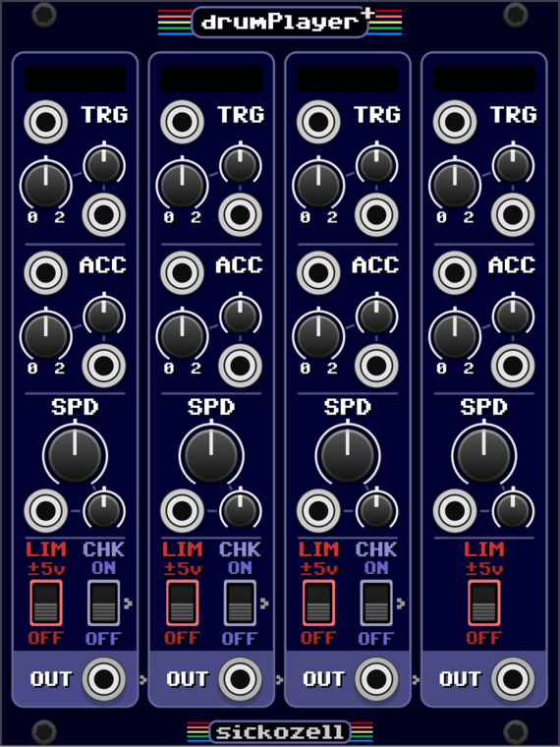Open the sample display of channel 4
Image resolution: width=560 pixels, height=747 pixels.
pos(484,78)
